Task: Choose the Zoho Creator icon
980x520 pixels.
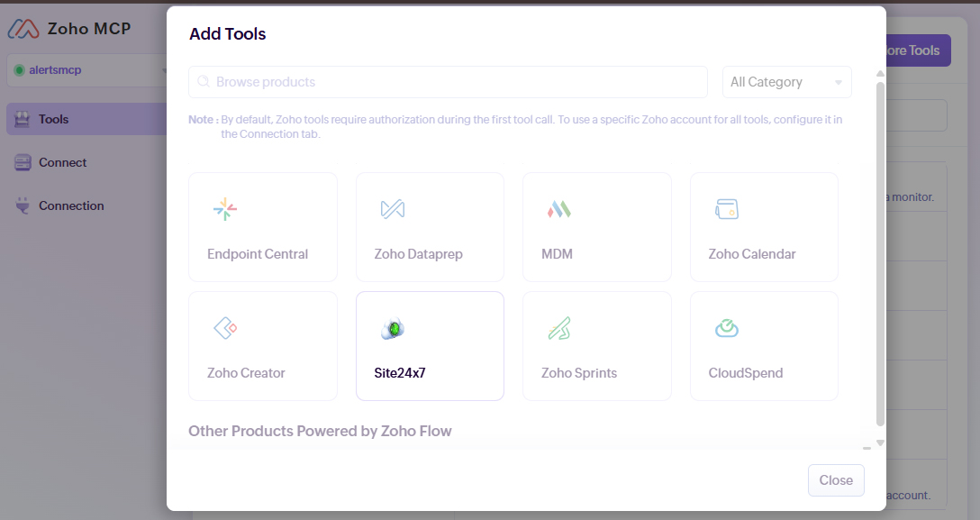Action: (x=225, y=328)
